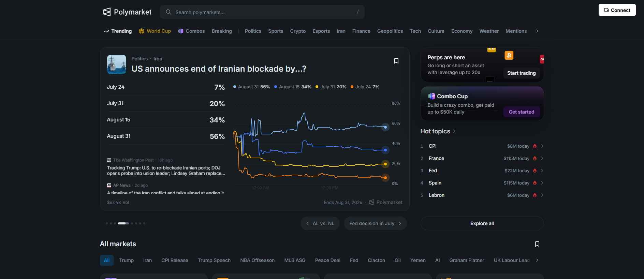Click the Bitcoin icon in Perps banner

click(x=509, y=55)
